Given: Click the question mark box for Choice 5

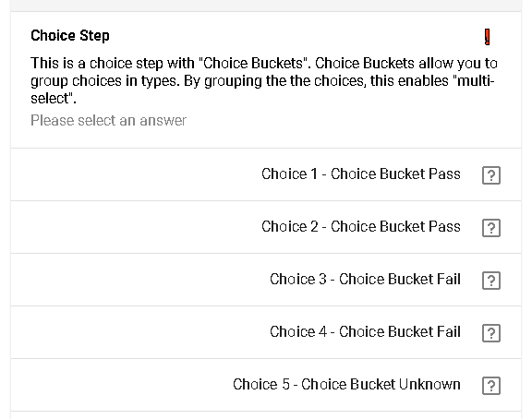Looking at the screenshot, I should [491, 386].
